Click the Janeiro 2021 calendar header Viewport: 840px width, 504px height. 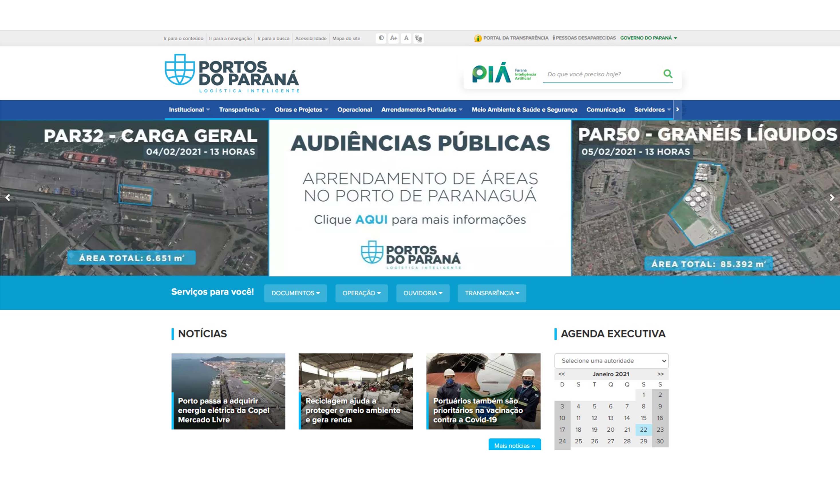point(611,374)
